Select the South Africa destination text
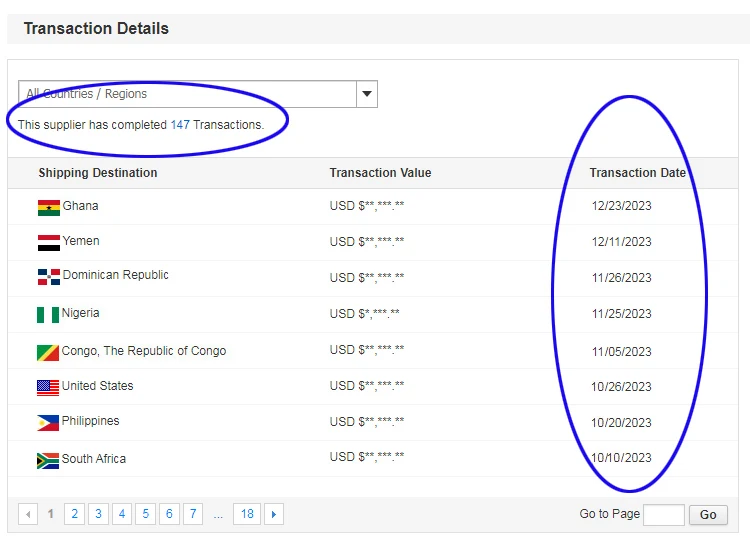 pyautogui.click(x=94, y=459)
